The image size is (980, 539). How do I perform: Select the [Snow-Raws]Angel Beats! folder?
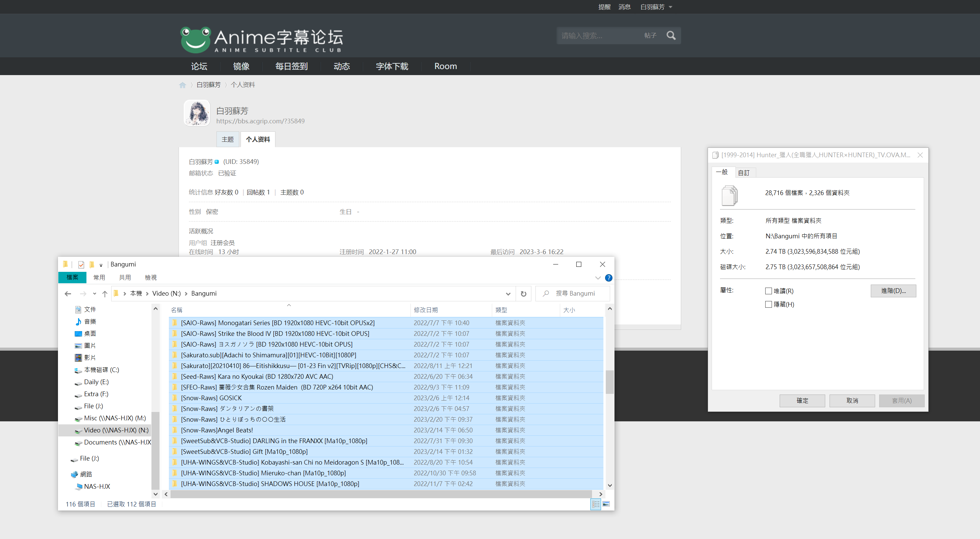(386, 430)
